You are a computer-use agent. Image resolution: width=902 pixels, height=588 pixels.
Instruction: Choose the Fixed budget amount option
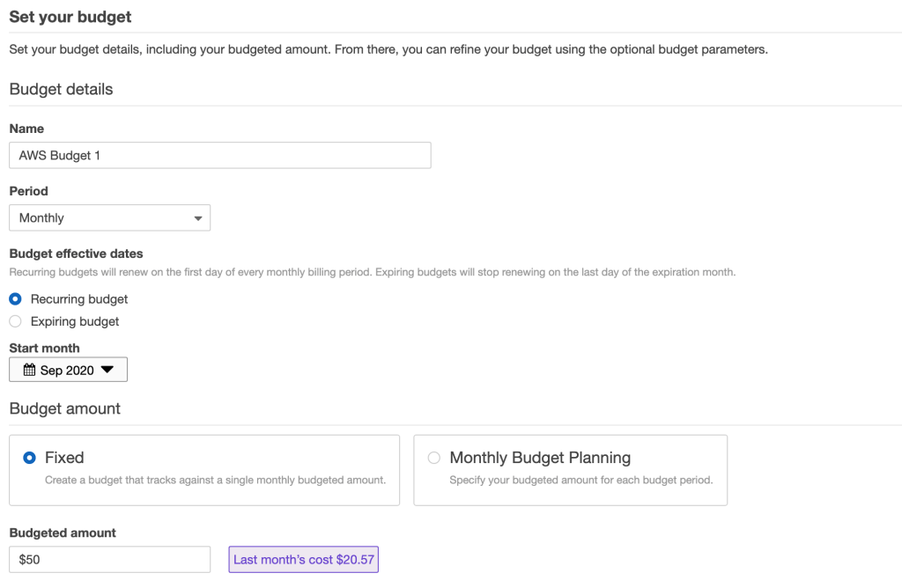click(x=29, y=458)
